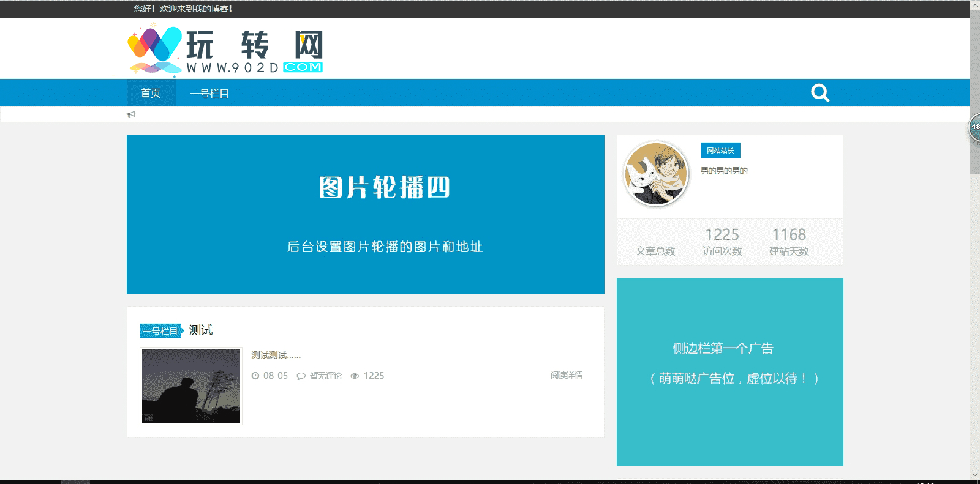
Task: Go to the 首页 navigation tab
Action: coord(151,93)
